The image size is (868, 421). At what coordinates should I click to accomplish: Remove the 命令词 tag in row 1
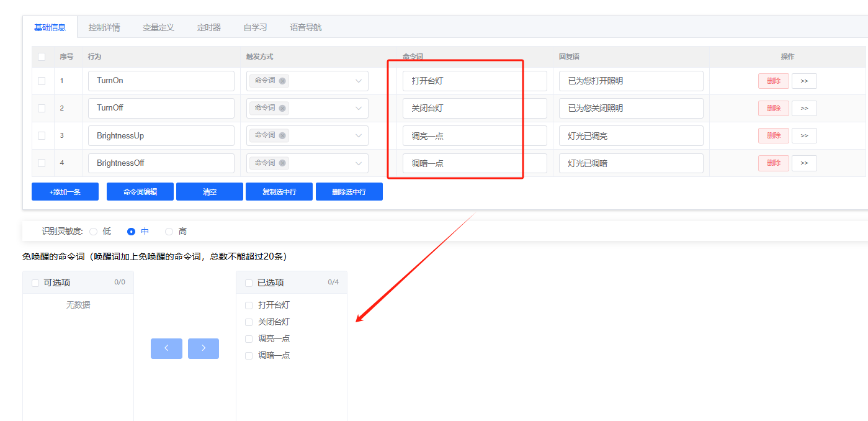[x=284, y=81]
